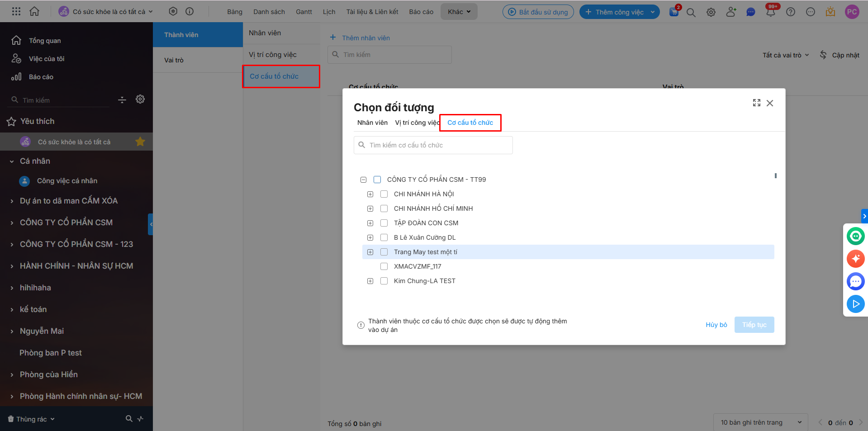Screen dimensions: 868x431
Task: Expand the CHI NHÁNH HỒ CHÍ MINH node
Action: point(370,208)
